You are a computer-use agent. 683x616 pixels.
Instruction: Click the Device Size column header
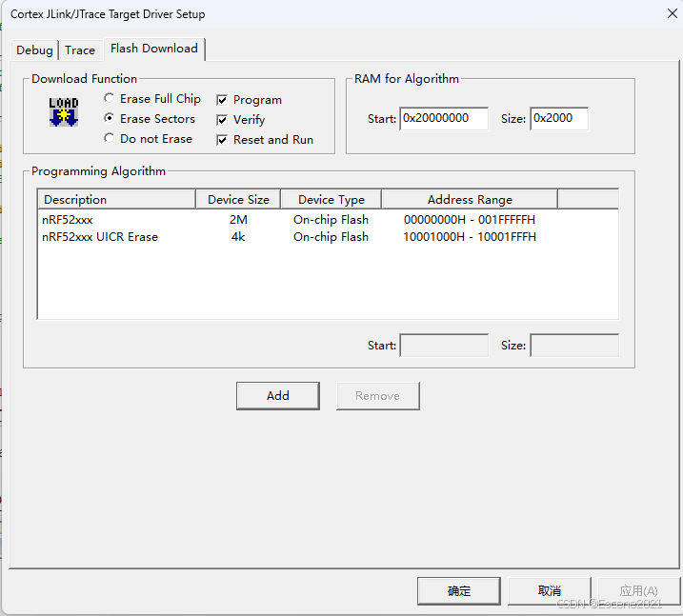click(238, 199)
